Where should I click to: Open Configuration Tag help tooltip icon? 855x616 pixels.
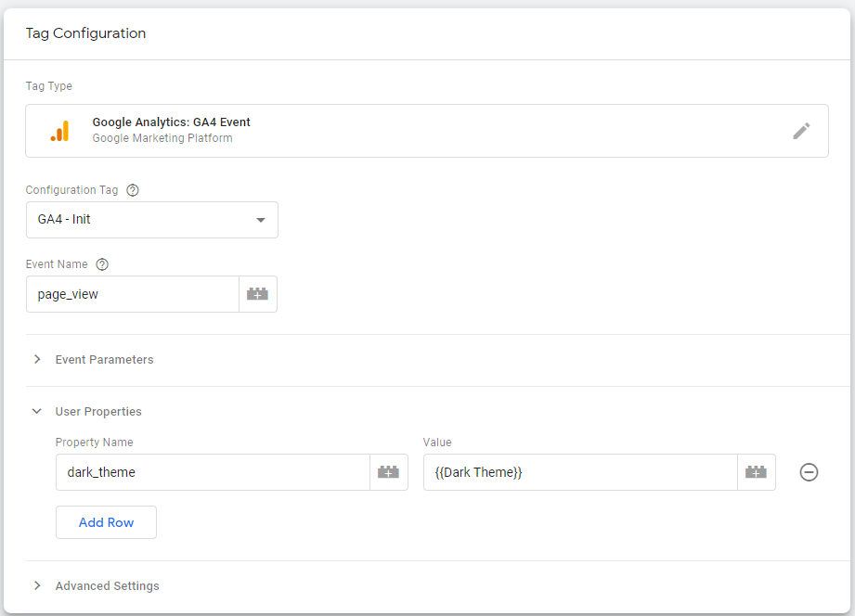tap(133, 190)
